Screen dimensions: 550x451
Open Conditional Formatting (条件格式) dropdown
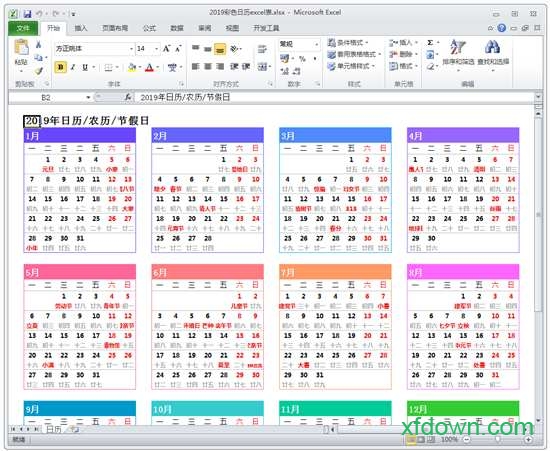pyautogui.click(x=348, y=43)
